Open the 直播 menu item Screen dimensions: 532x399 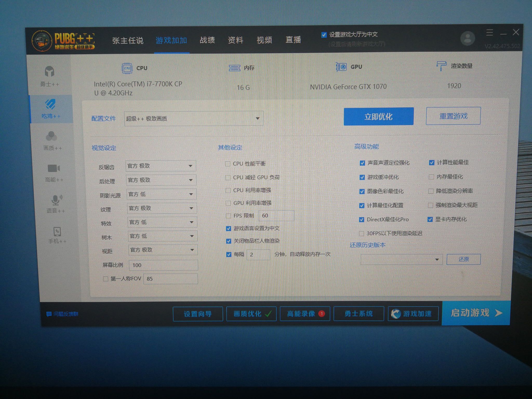(293, 39)
